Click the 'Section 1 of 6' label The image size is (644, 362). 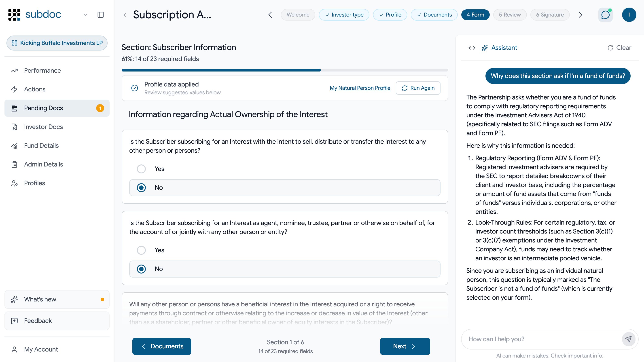coord(286,342)
